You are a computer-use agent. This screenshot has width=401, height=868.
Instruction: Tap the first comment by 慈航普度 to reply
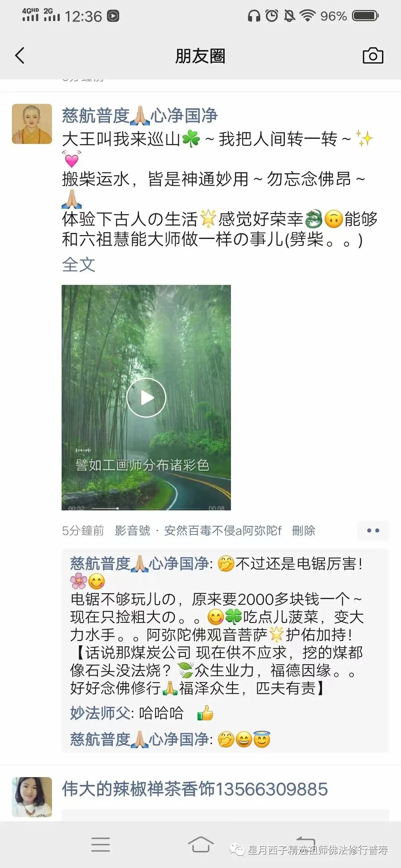point(217,625)
